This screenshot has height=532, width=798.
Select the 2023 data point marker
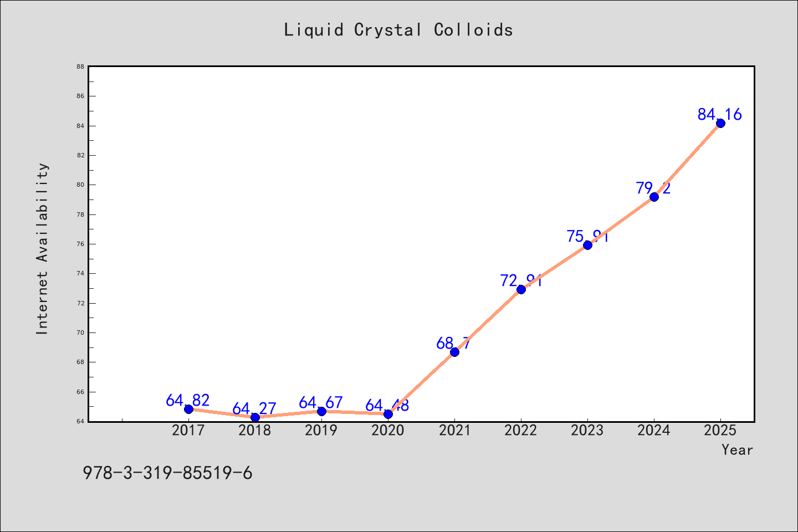point(587,245)
